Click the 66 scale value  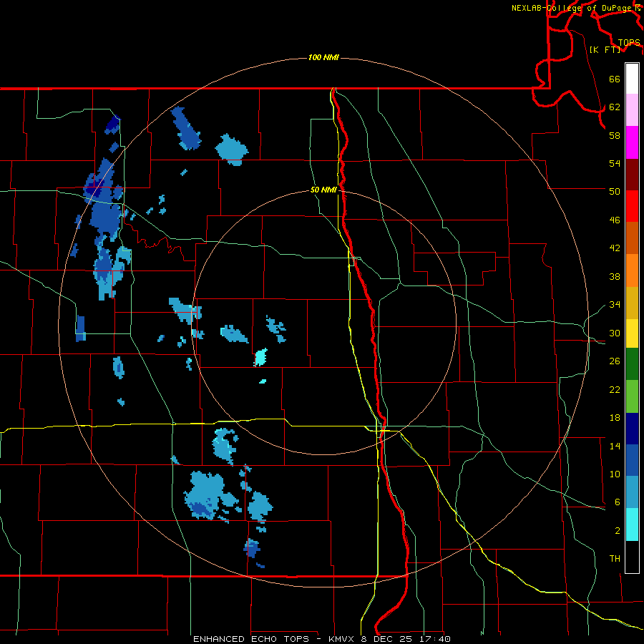615,79
